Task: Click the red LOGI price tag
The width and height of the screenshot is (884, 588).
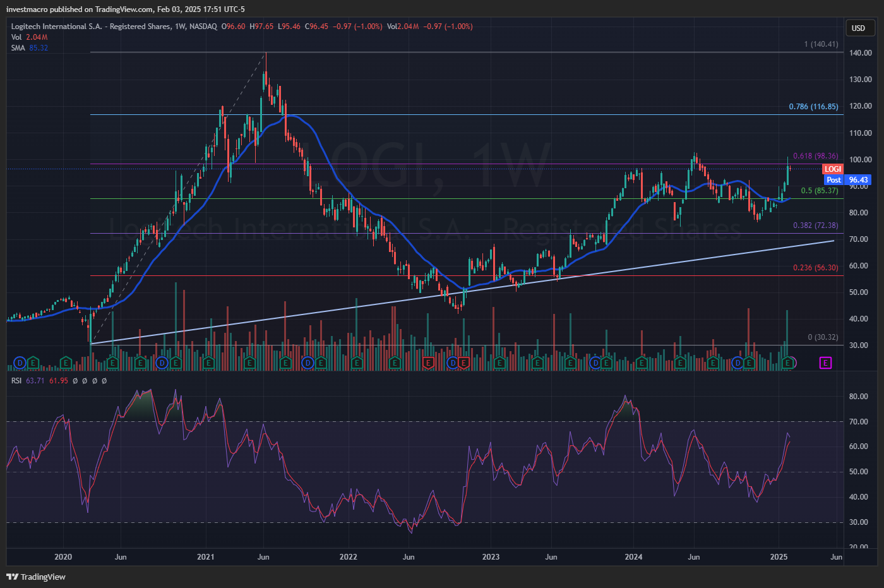Action: (x=833, y=169)
